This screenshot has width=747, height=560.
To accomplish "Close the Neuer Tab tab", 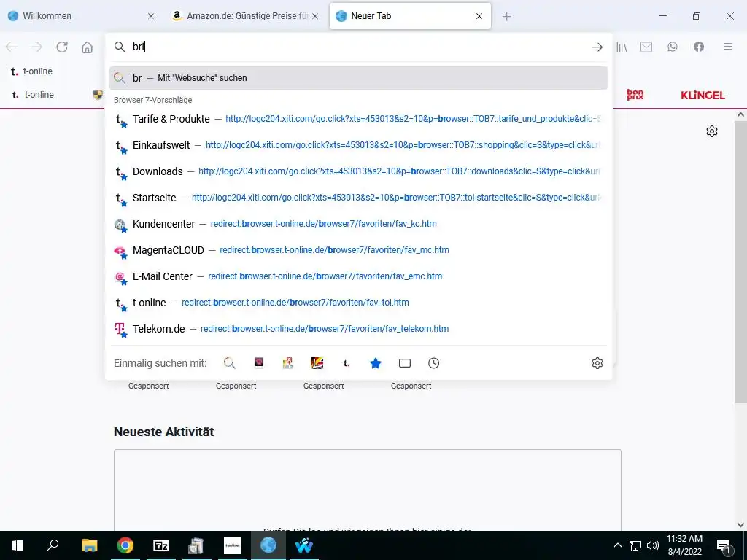I will (x=479, y=16).
